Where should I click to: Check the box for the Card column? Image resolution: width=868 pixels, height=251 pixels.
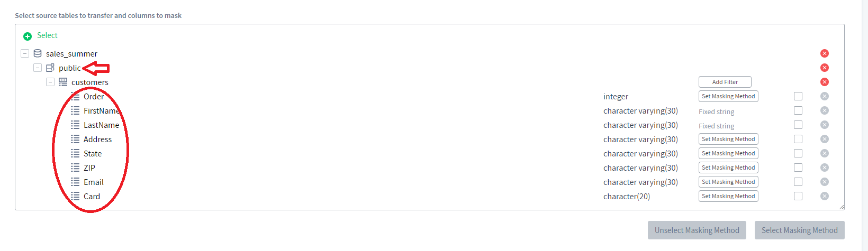click(x=798, y=196)
